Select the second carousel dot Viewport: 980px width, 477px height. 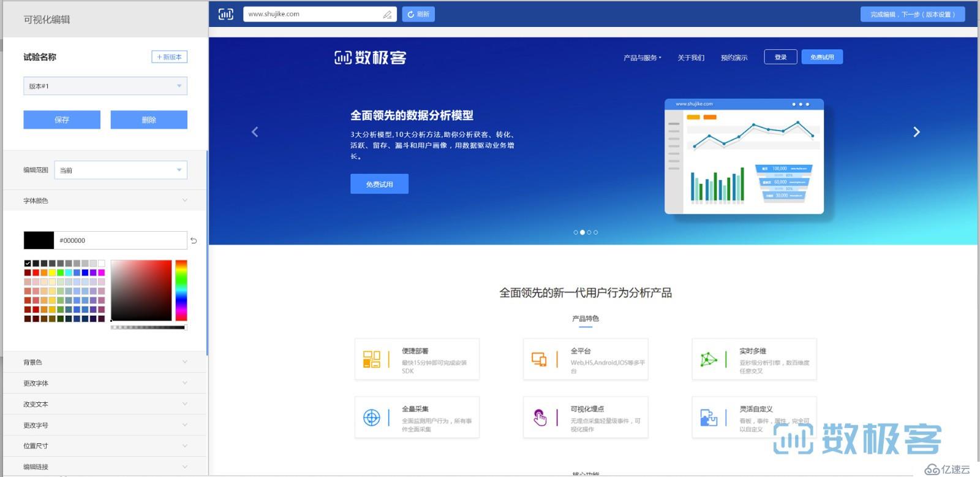click(582, 232)
